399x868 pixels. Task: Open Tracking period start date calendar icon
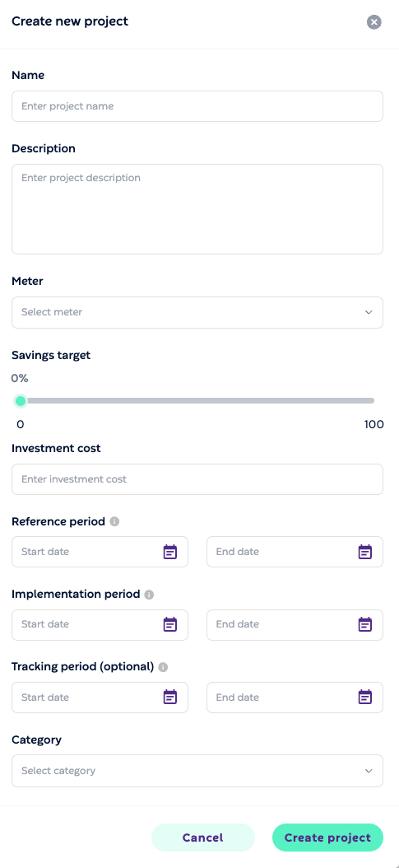coord(170,697)
